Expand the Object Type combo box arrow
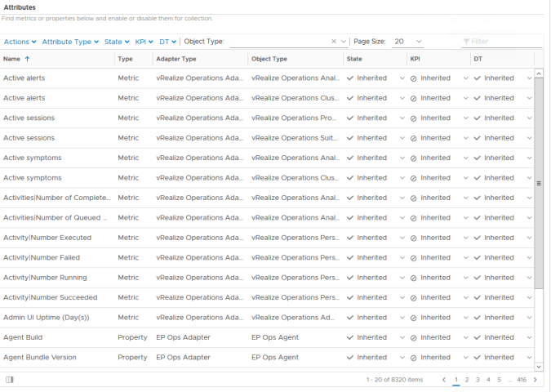551x392 pixels. (x=344, y=42)
